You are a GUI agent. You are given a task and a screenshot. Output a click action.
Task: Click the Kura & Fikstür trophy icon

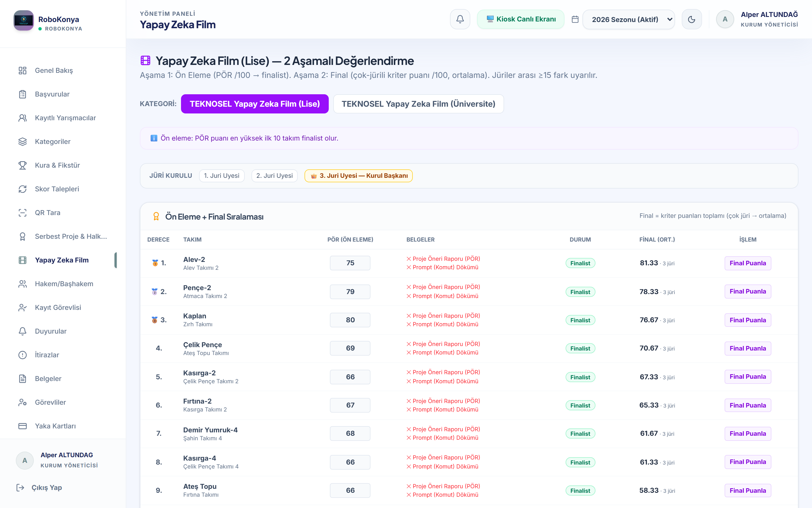coord(23,165)
